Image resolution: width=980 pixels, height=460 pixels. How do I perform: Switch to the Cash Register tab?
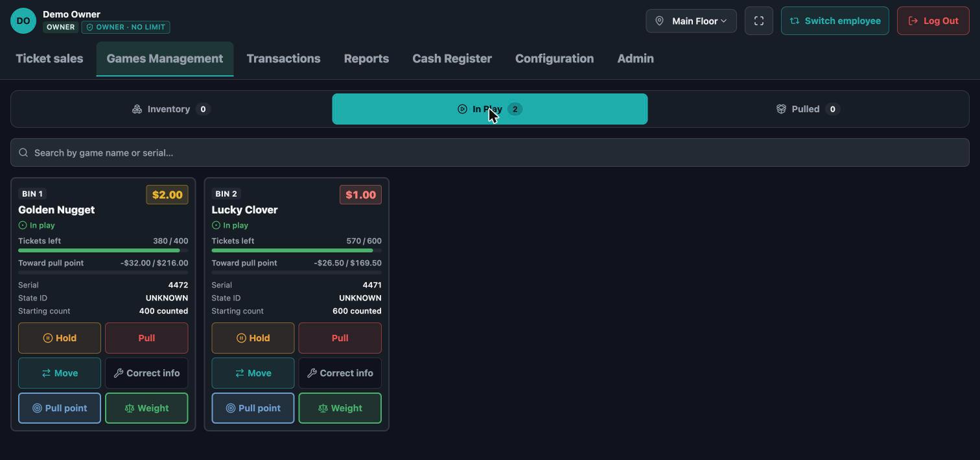coord(452,58)
